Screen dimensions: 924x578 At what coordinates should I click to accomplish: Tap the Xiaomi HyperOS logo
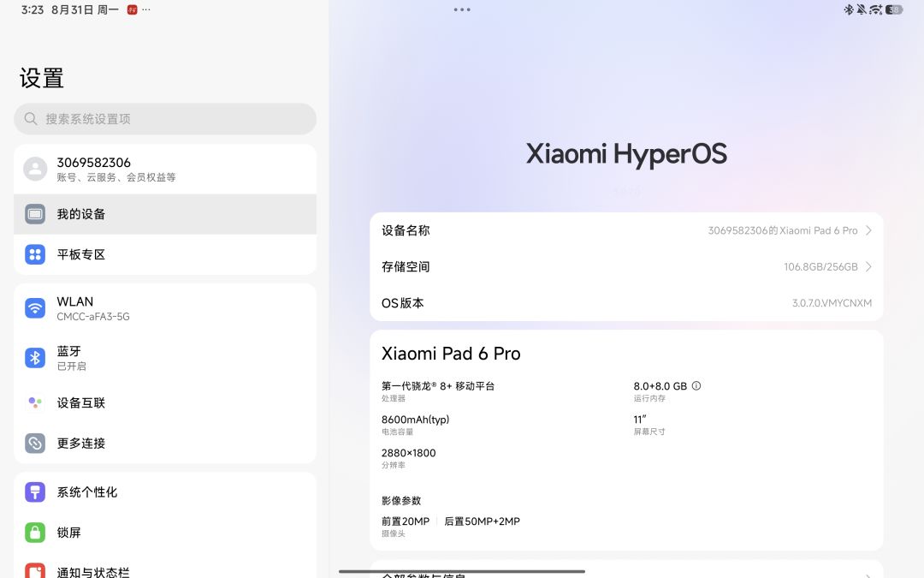(x=626, y=154)
